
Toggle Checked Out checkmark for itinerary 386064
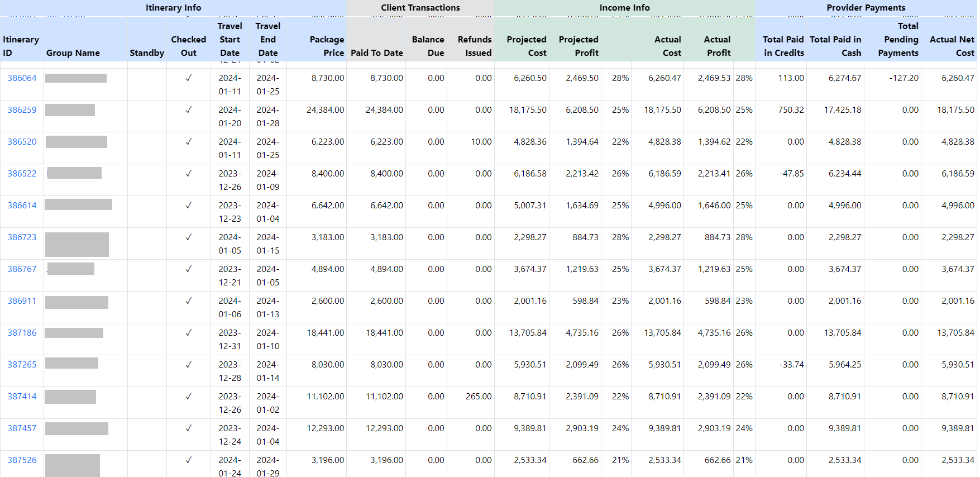tap(188, 78)
